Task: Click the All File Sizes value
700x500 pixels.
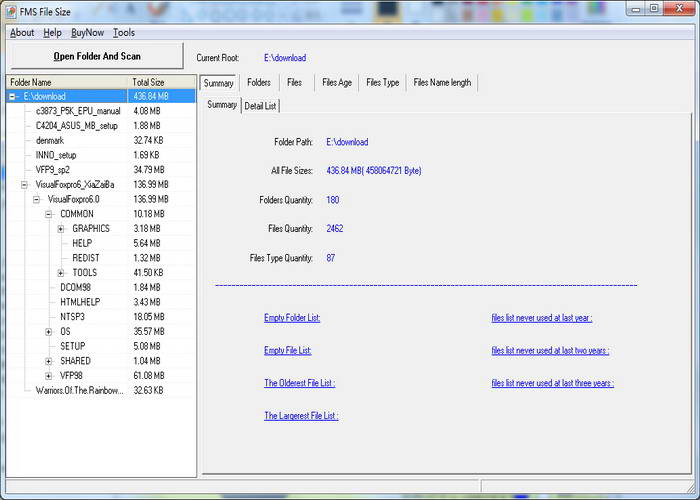Action: click(374, 171)
